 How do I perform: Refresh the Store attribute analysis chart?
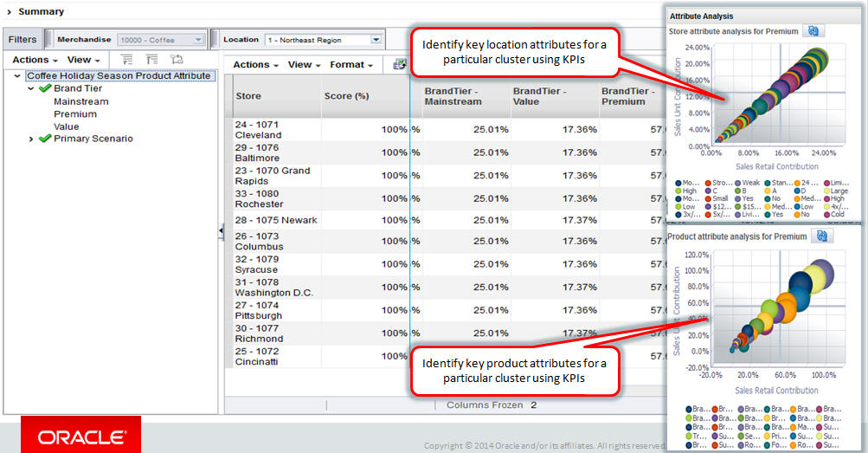pyautogui.click(x=813, y=31)
